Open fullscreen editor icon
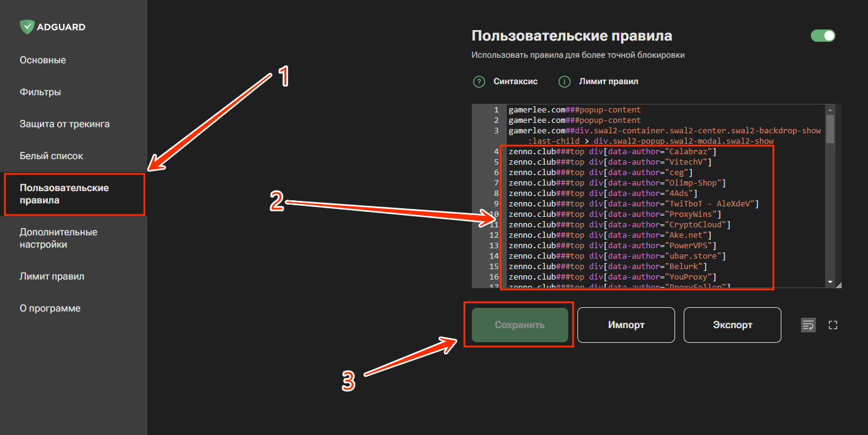This screenshot has height=435, width=868. click(833, 325)
